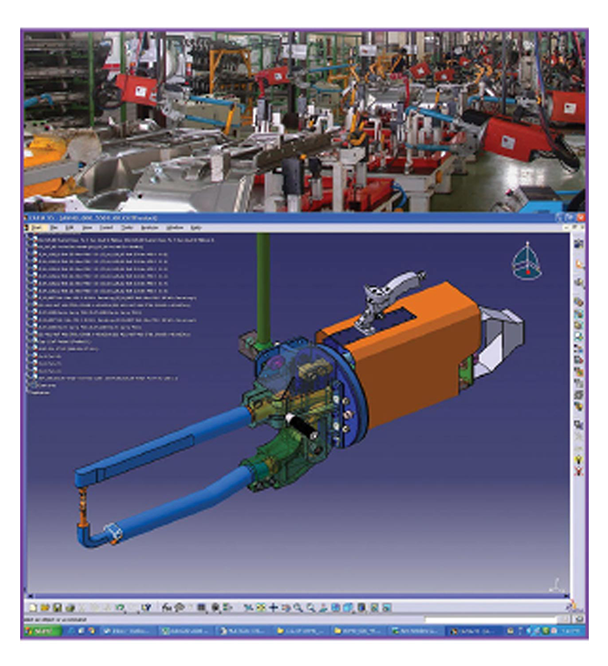Click the Zoom In magnifier icon
This screenshot has width=608, height=666.
click(x=298, y=607)
